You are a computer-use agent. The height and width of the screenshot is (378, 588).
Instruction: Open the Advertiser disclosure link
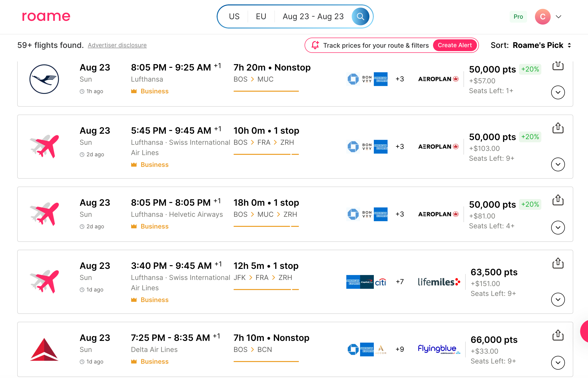[117, 45]
